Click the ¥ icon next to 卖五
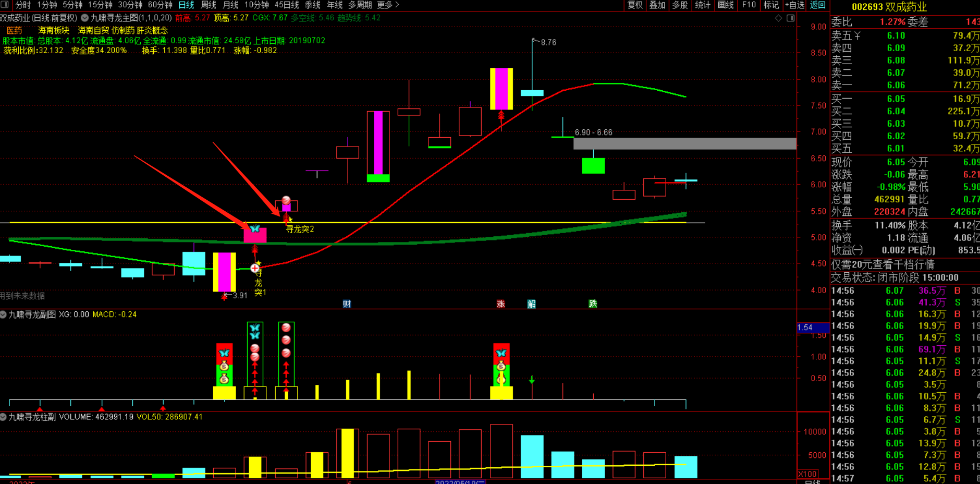Image resolution: width=980 pixels, height=484 pixels. click(x=857, y=36)
